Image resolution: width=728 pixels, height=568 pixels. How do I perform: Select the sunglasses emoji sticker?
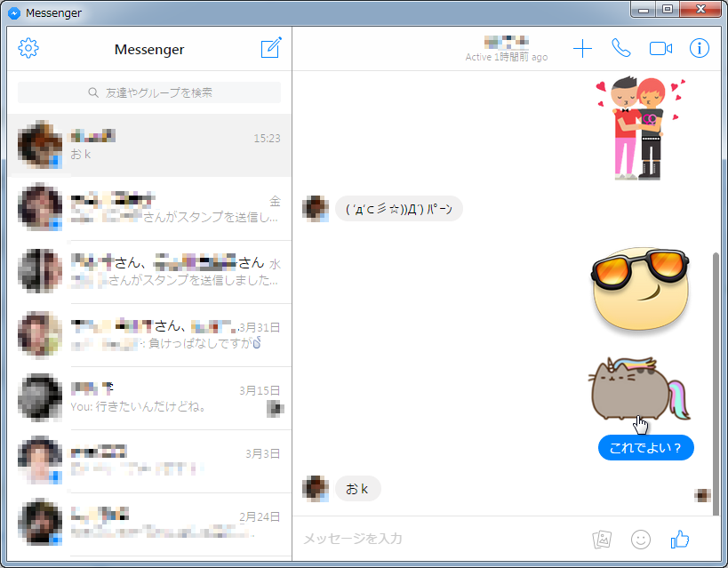pos(640,292)
